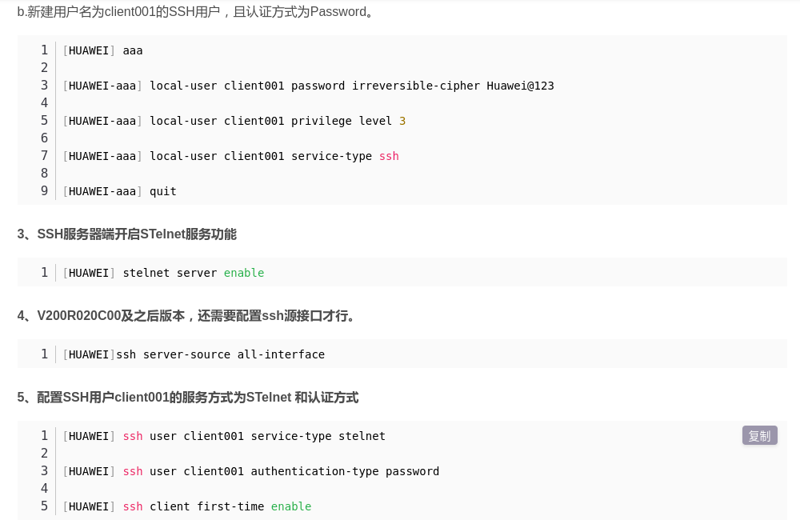Click the 'ssh client first-time enable' line
800x532 pixels.
pos(186,506)
